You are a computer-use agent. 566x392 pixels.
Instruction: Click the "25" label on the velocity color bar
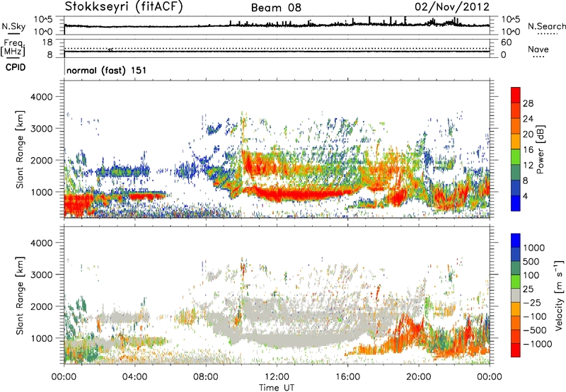coord(528,289)
